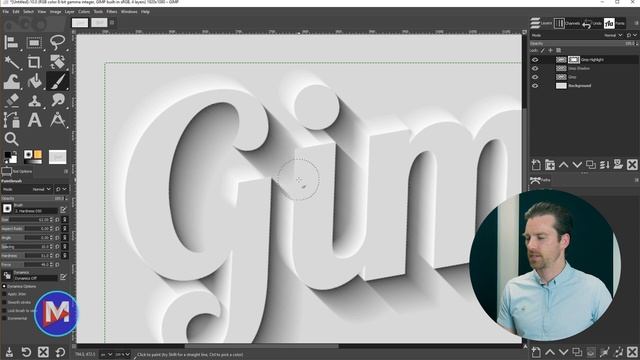Enable the Smooth stroke checkbox
640x360 pixels.
pos(4,302)
